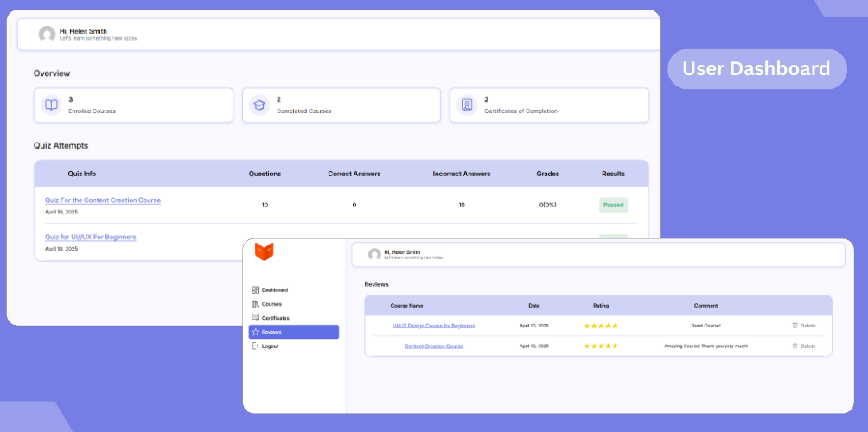
Task: Click the Completed Courses graduation cap icon
Action: tap(259, 105)
